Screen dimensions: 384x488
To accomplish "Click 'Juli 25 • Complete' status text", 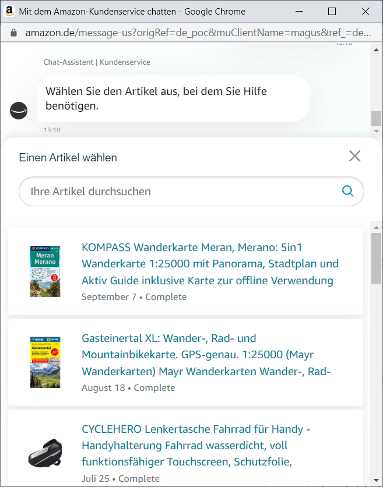I will click(120, 478).
